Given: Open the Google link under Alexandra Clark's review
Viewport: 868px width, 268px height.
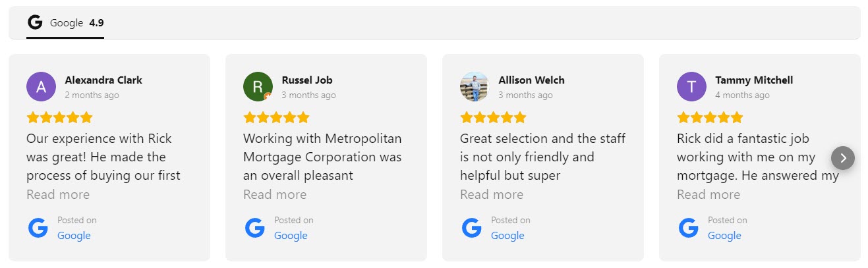Looking at the screenshot, I should (74, 236).
